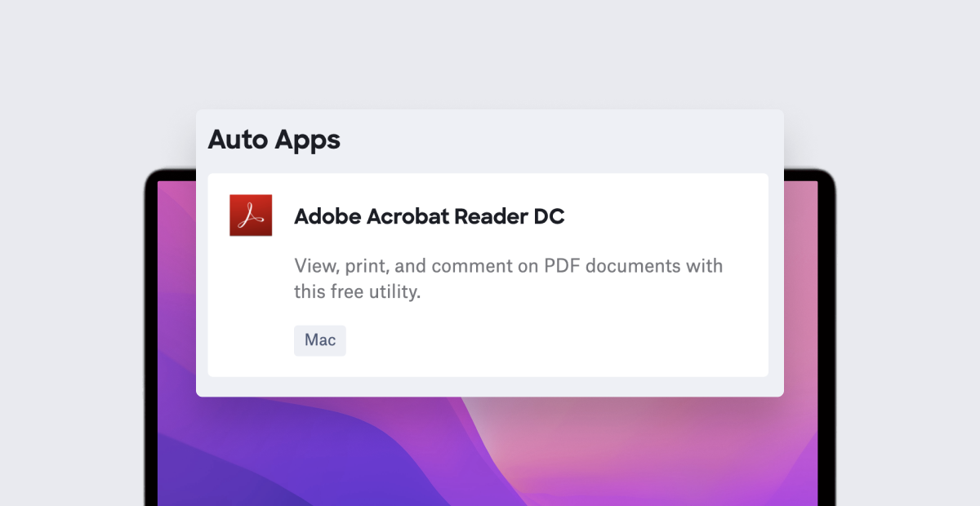This screenshot has width=980, height=506.
Task: Click the Adobe Acrobat Reader DC app icon
Action: 251,215
